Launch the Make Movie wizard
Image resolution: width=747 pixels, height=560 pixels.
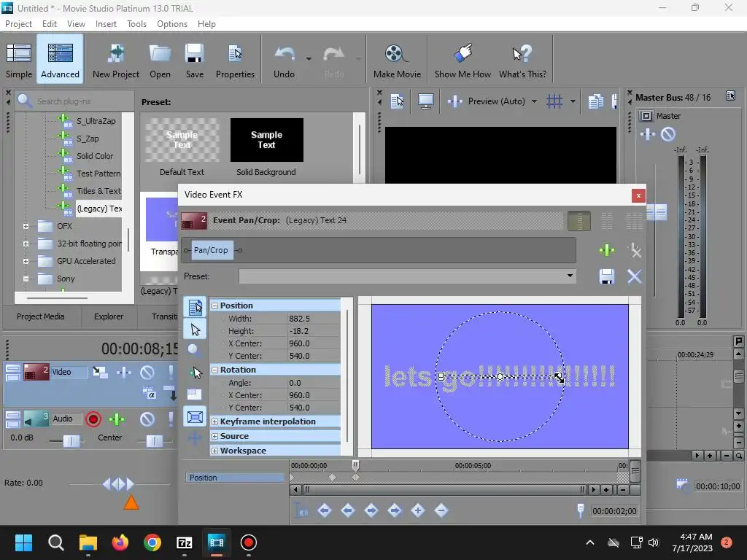click(x=397, y=61)
